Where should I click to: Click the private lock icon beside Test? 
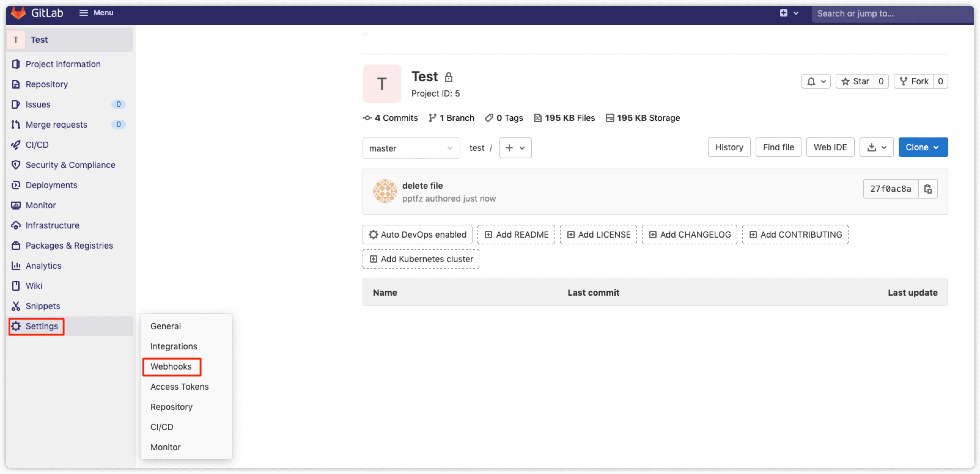(449, 77)
